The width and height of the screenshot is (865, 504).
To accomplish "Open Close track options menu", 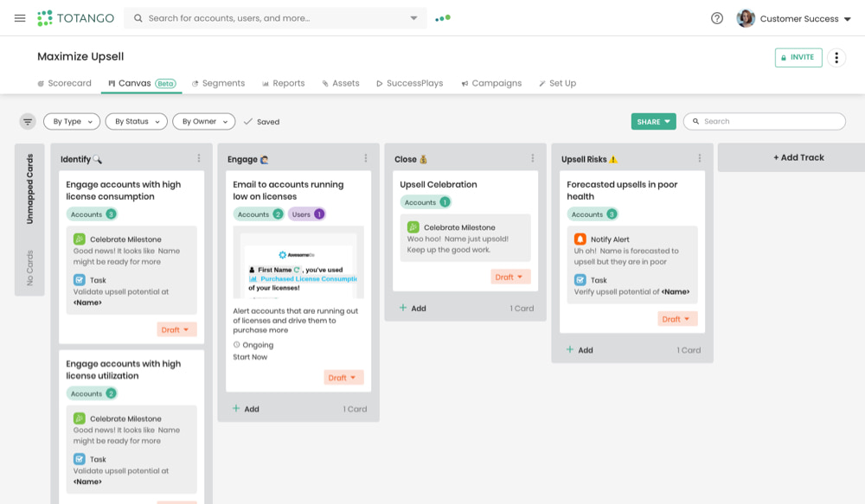I will point(532,159).
